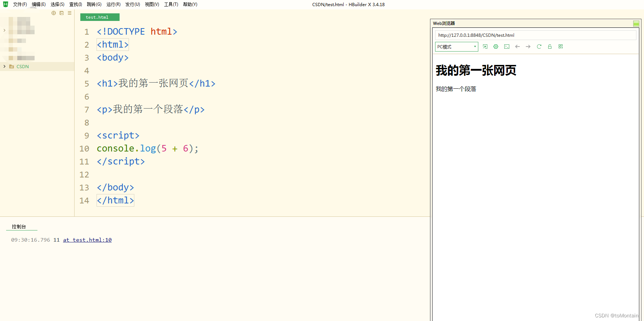This screenshot has height=321, width=644.
Task: Click the 我的第一张网页 heading in preview
Action: click(x=476, y=70)
